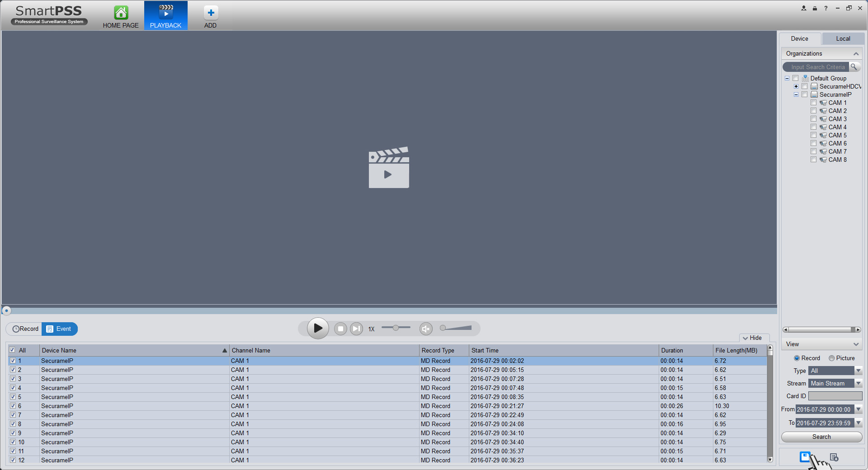Click the SecurameHDCV device icon

[814, 86]
